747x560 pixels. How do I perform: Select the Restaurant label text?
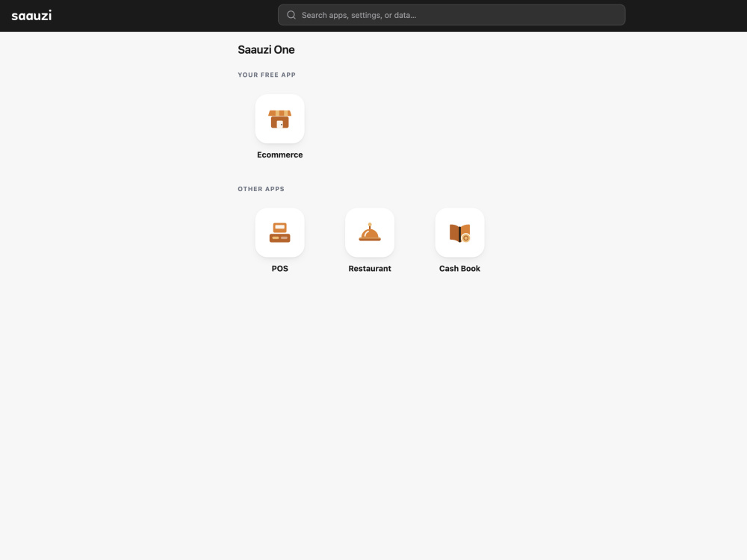(370, 269)
